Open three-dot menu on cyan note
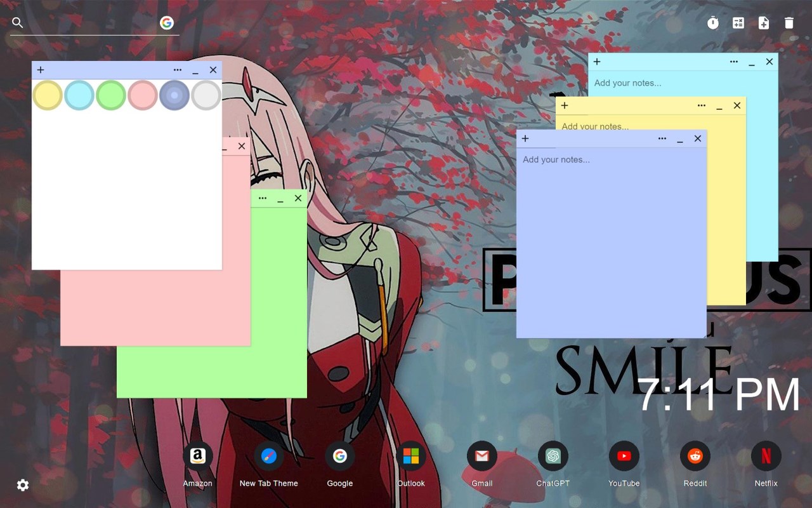This screenshot has height=508, width=812. pos(734,62)
